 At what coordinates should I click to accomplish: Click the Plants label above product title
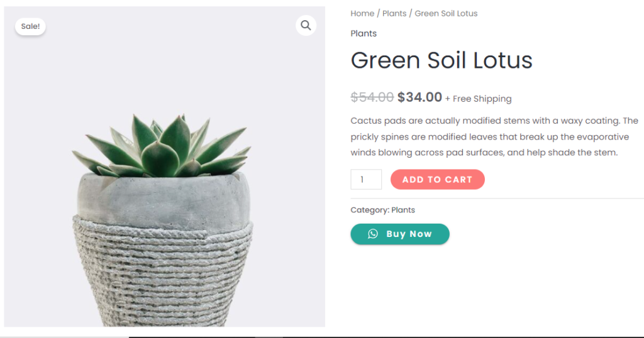pyautogui.click(x=364, y=33)
